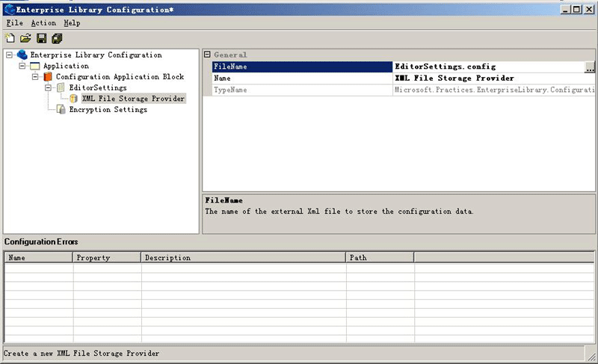Click the New Application toolbar icon
This screenshot has height=364, width=598.
click(10, 38)
